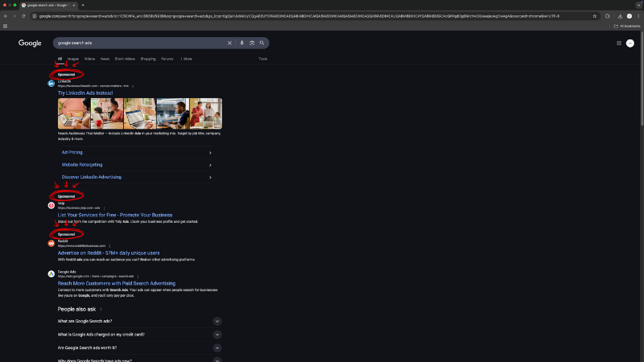Viewport: 644px width, 362px height.
Task: Click the last LinkedIn ad image on right
Action: click(206, 113)
